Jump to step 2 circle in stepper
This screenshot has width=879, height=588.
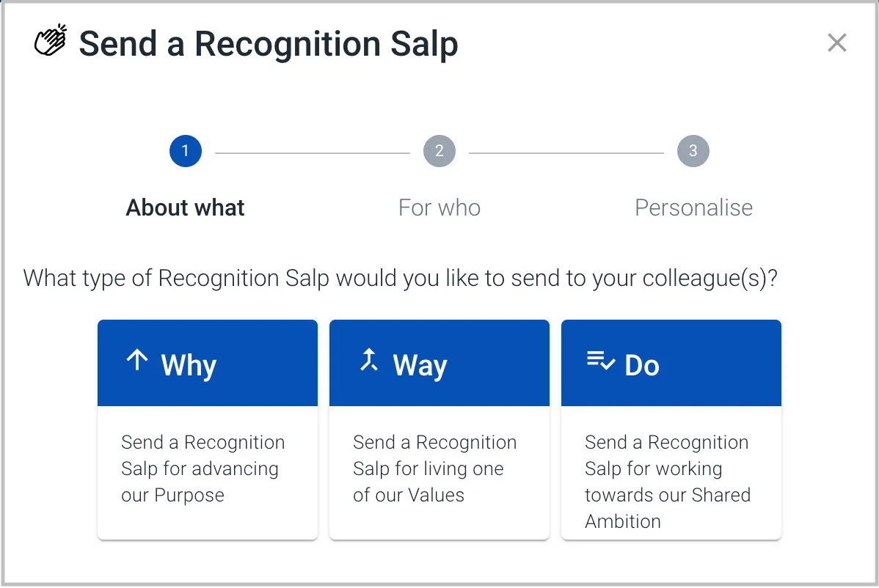pos(439,151)
